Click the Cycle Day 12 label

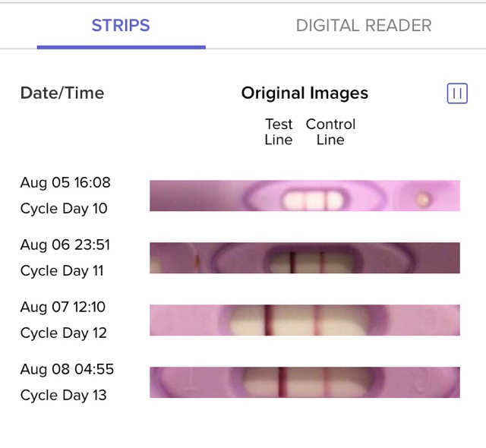pyautogui.click(x=64, y=333)
